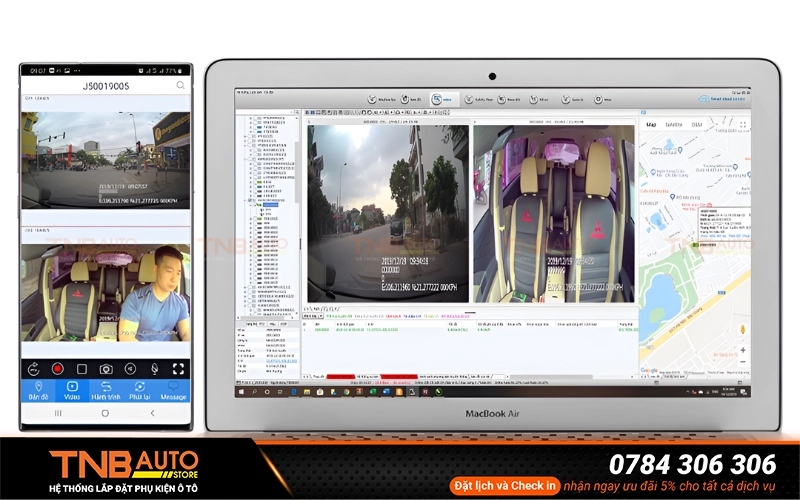Tap the search magnifier beside J50019005
Screen dimensions: 800x500
tap(180, 86)
